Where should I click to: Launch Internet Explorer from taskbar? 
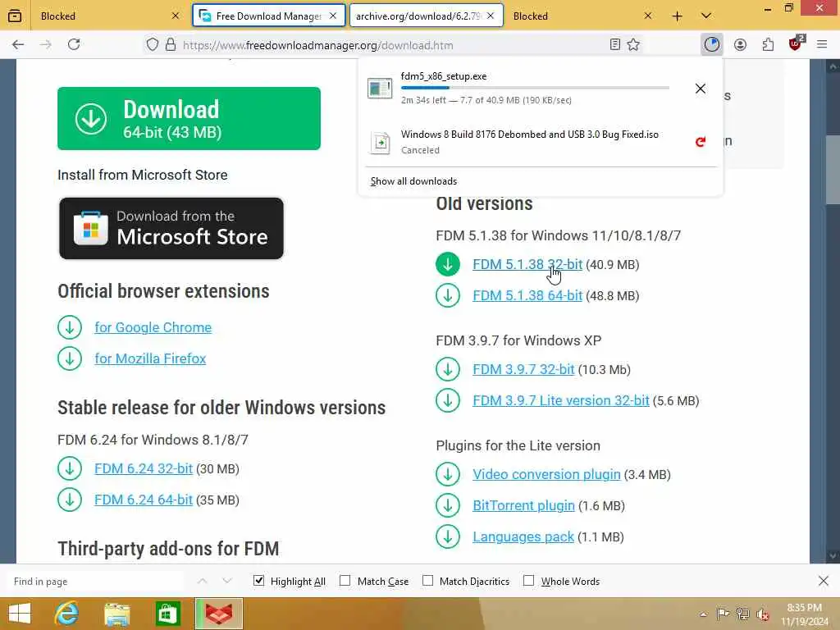(x=67, y=614)
